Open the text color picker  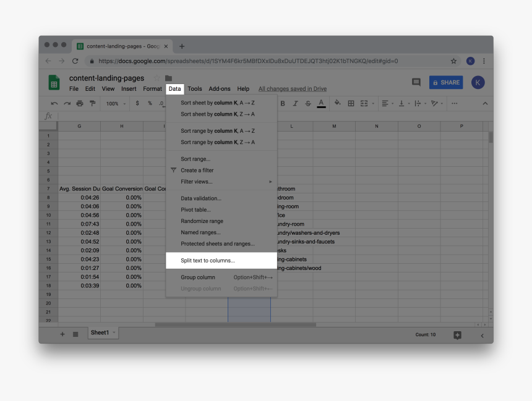(321, 103)
